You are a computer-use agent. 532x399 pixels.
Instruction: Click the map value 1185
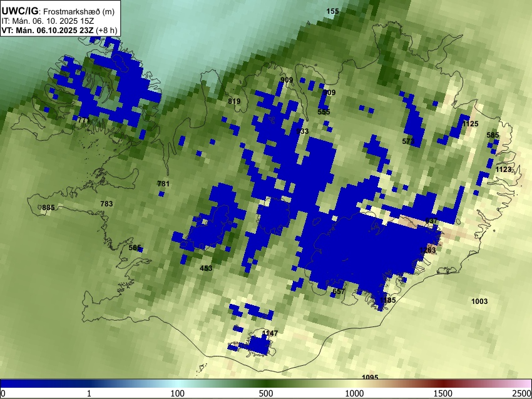tap(387, 300)
